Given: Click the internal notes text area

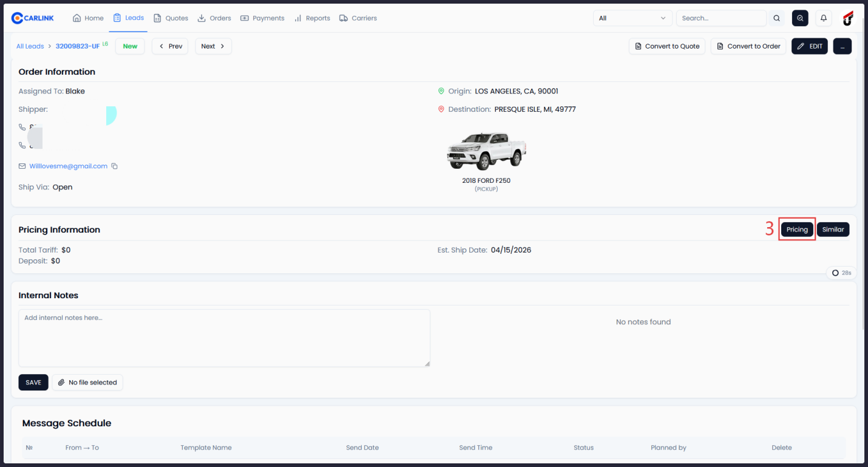Looking at the screenshot, I should [x=224, y=338].
